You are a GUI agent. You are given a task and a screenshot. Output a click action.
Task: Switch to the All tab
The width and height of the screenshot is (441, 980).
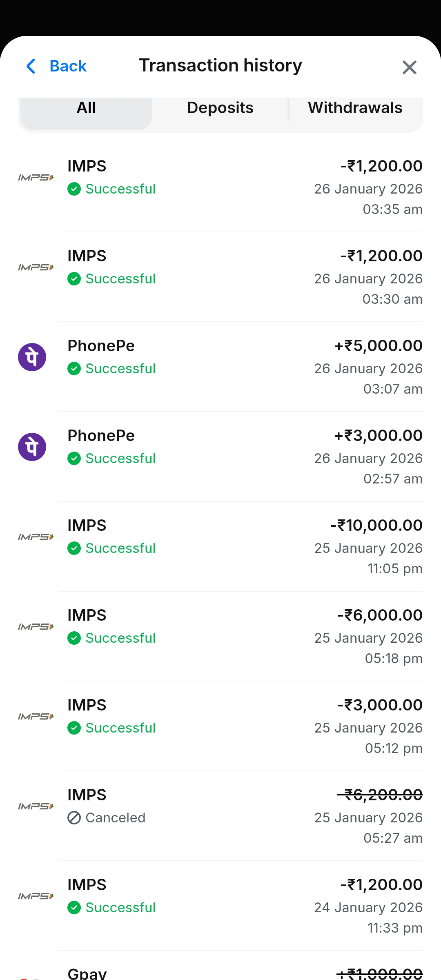click(86, 108)
